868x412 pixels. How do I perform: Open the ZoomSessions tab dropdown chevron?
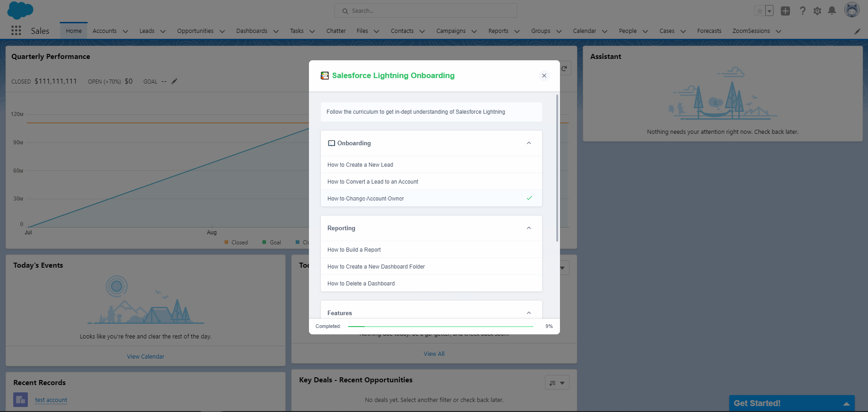click(779, 31)
